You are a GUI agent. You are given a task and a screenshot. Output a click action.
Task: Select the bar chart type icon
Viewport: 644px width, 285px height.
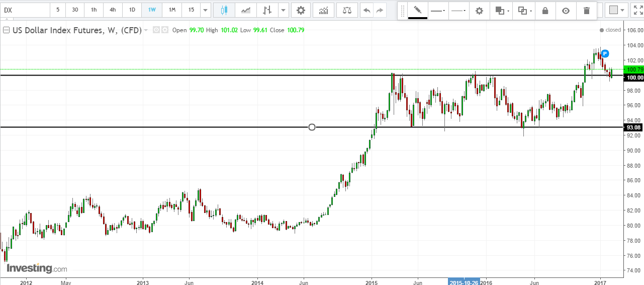pos(267,10)
